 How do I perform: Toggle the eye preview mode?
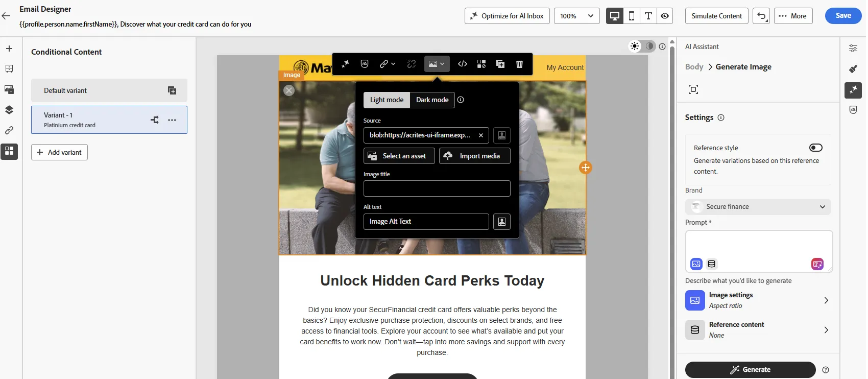click(665, 16)
